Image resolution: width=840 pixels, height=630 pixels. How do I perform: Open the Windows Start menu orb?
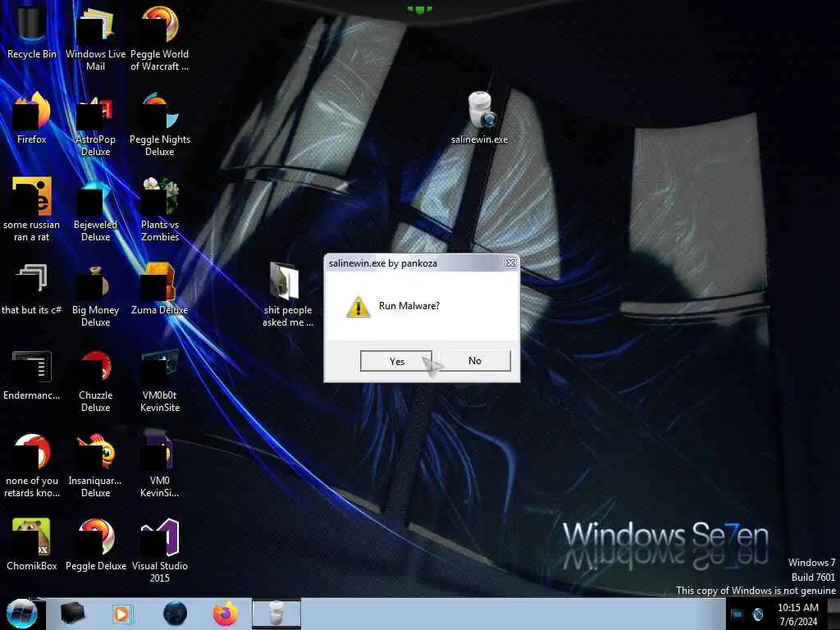click(22, 614)
